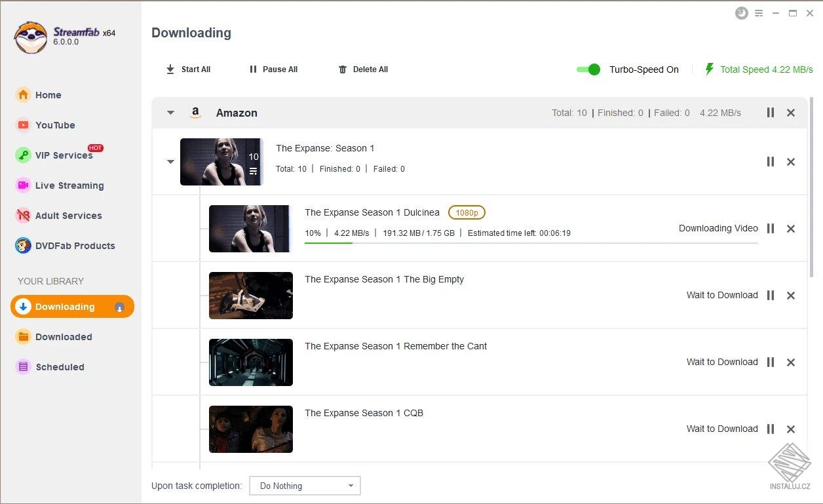Go to VIP Services
This screenshot has width=823, height=504.
point(64,155)
